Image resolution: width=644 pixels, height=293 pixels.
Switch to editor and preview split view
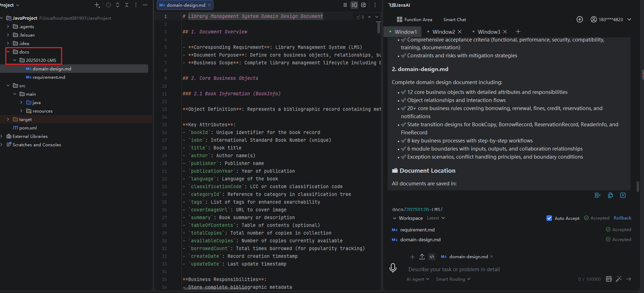tap(354, 5)
